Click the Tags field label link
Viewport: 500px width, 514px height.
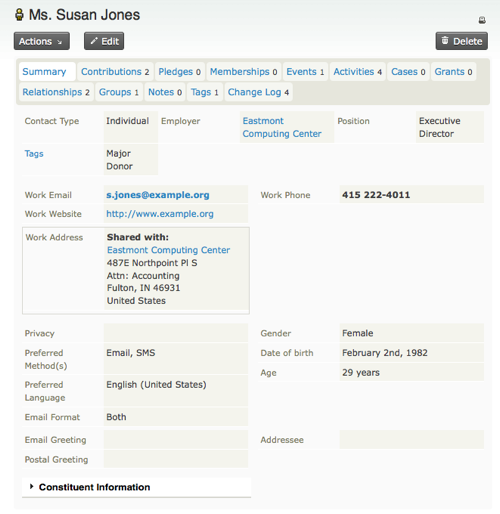(34, 154)
